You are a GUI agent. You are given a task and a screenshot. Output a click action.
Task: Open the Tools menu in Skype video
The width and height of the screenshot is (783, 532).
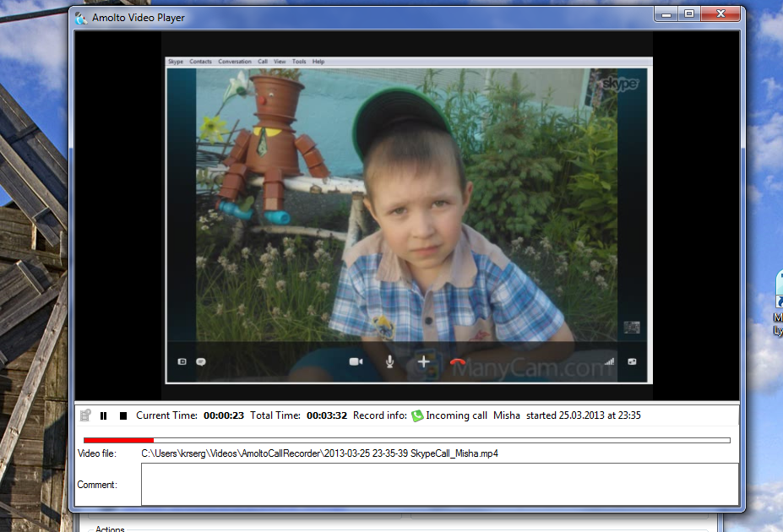[299, 62]
